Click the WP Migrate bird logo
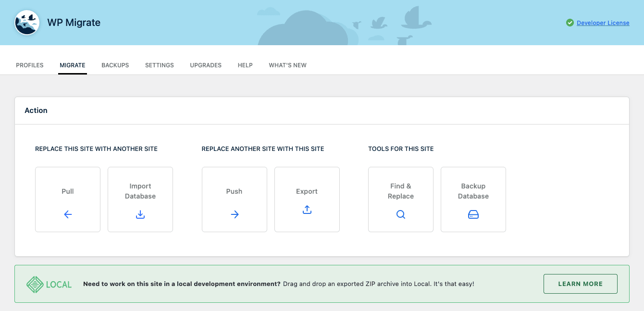Viewport: 644px width, 311px height. tap(27, 23)
